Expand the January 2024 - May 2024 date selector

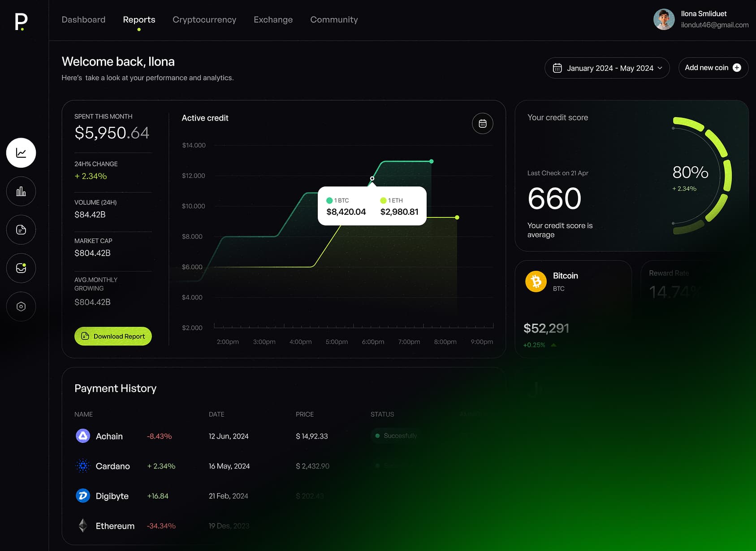[607, 68]
